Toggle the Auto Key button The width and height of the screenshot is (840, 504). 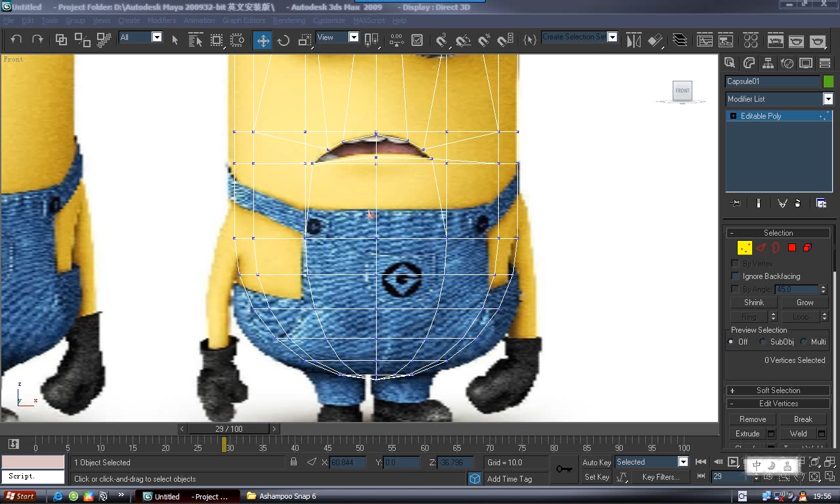597,463
